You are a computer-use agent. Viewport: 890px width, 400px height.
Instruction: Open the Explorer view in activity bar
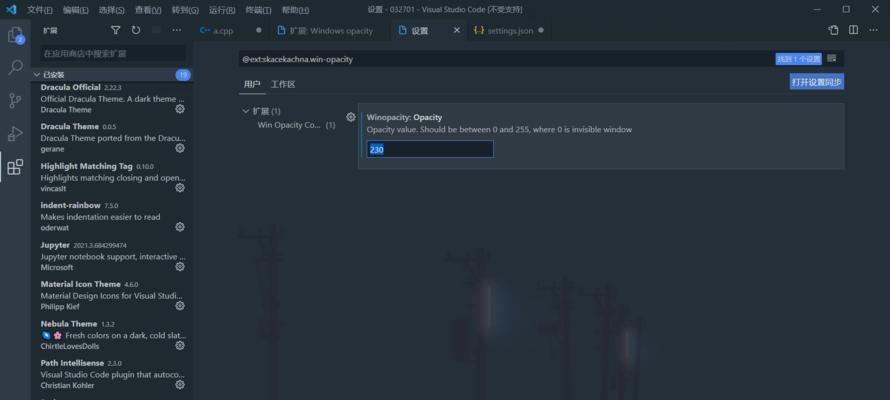pyautogui.click(x=15, y=35)
